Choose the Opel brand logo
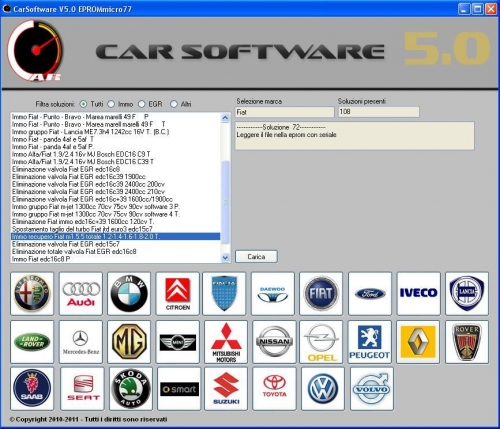 click(x=321, y=342)
